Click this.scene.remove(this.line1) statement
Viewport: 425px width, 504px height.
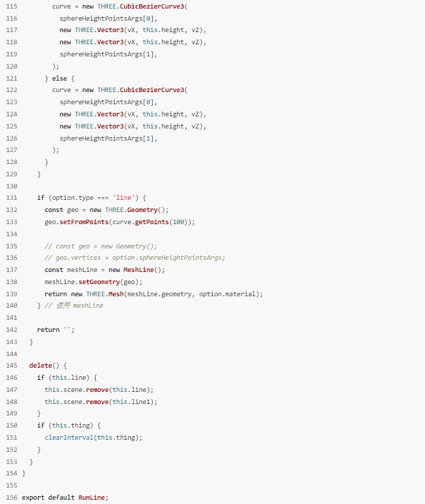(x=101, y=402)
